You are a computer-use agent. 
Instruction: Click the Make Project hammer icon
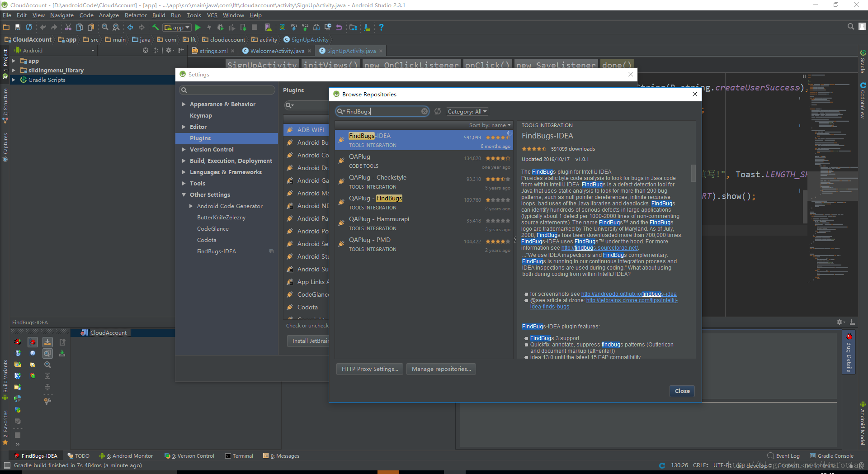click(155, 28)
